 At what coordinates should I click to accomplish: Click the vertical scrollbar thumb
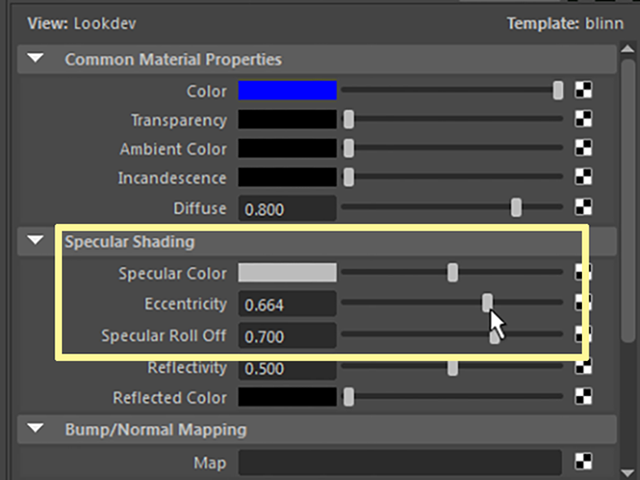click(x=628, y=200)
